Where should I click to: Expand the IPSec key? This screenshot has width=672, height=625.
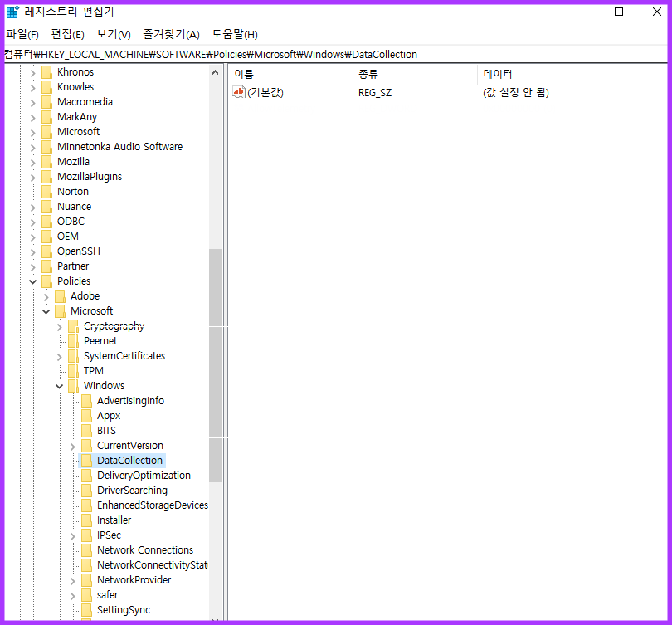point(72,536)
